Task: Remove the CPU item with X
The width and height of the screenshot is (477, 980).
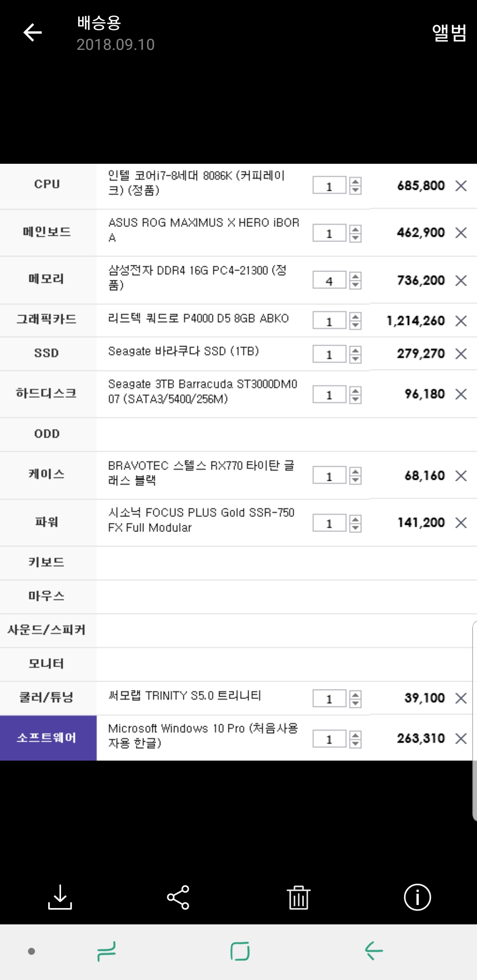Action: pos(461,186)
